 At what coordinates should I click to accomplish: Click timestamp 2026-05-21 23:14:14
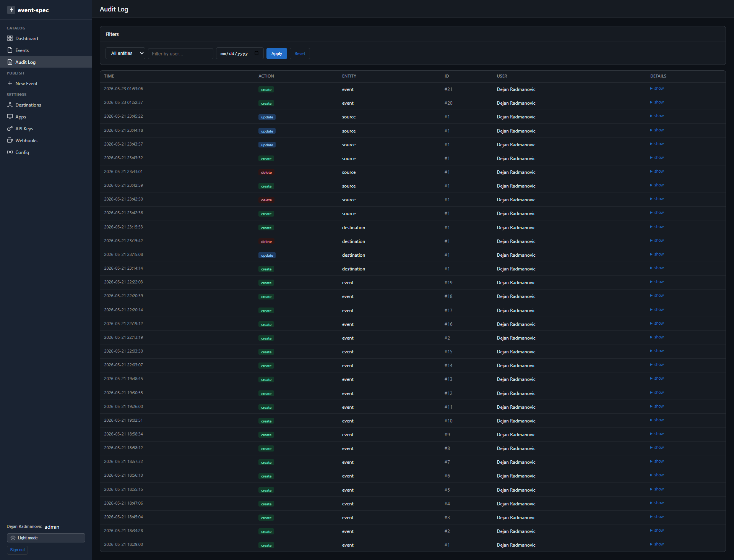[123, 268]
